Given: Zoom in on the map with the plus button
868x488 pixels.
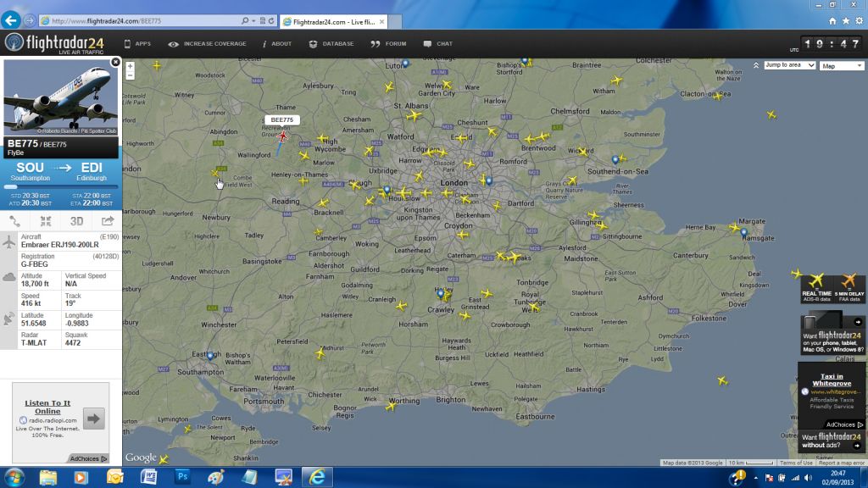Looking at the screenshot, I should point(130,66).
